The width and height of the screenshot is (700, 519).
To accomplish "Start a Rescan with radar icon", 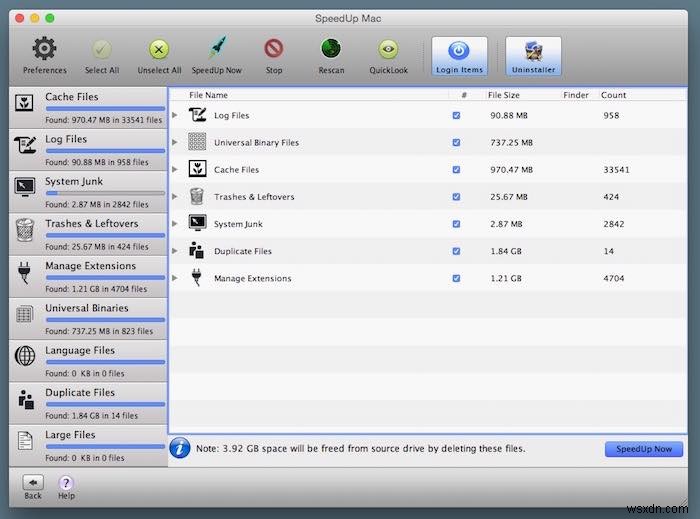I will coord(331,49).
